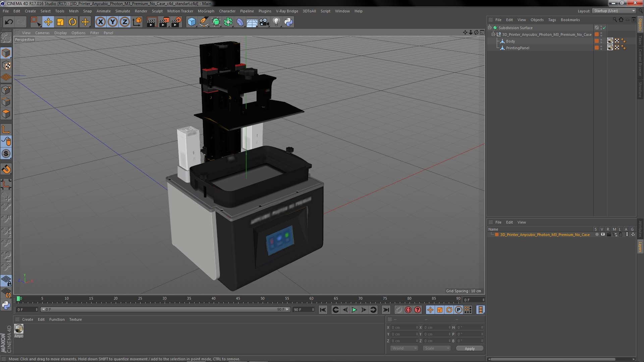This screenshot has height=362, width=644.
Task: Open the viewport Cameras menu
Action: point(42,33)
